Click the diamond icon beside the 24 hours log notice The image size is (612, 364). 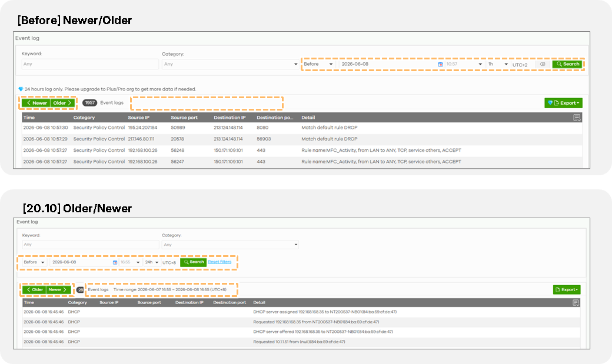21,89
